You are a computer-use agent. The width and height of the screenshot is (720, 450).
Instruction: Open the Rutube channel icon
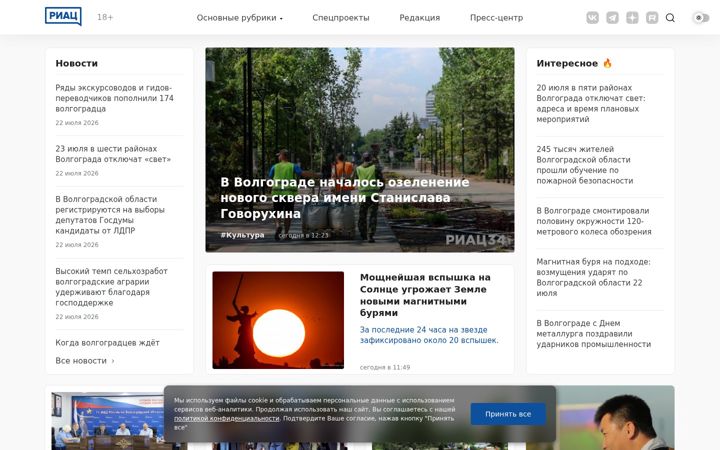pyautogui.click(x=652, y=17)
